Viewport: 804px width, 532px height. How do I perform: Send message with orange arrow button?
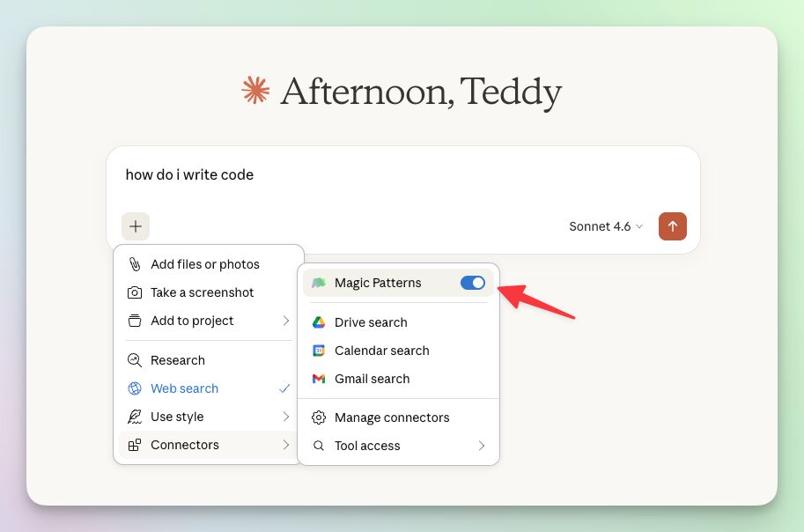(673, 226)
